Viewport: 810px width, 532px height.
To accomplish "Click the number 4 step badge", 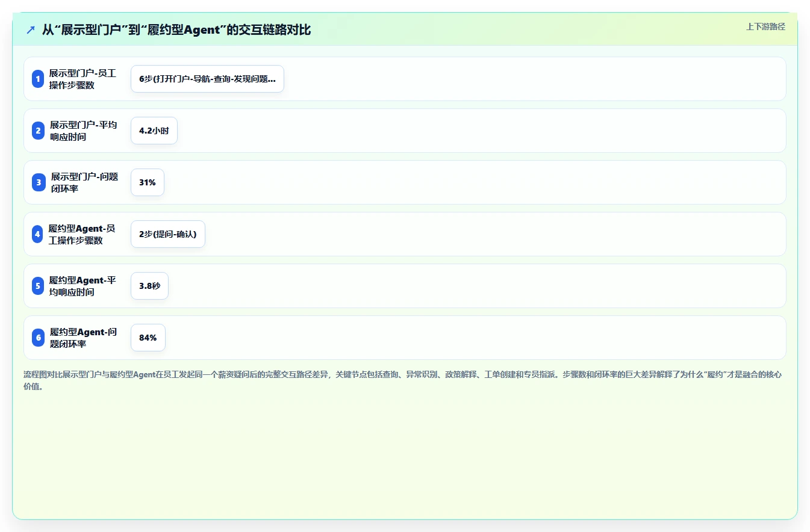I will (x=39, y=234).
